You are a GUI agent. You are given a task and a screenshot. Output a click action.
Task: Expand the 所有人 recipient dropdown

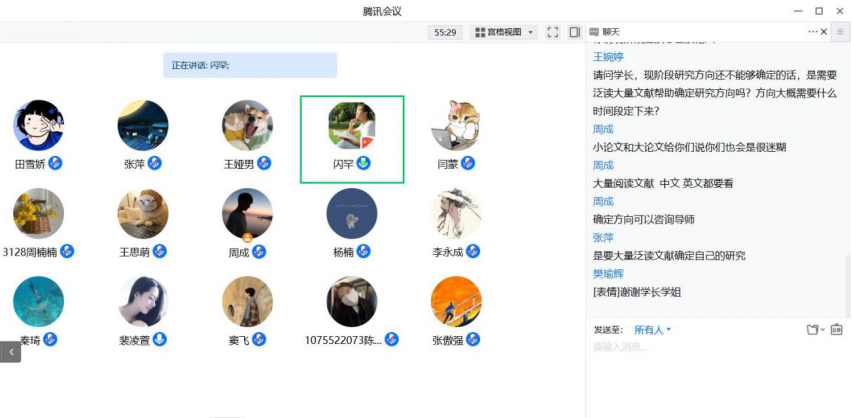click(x=653, y=330)
